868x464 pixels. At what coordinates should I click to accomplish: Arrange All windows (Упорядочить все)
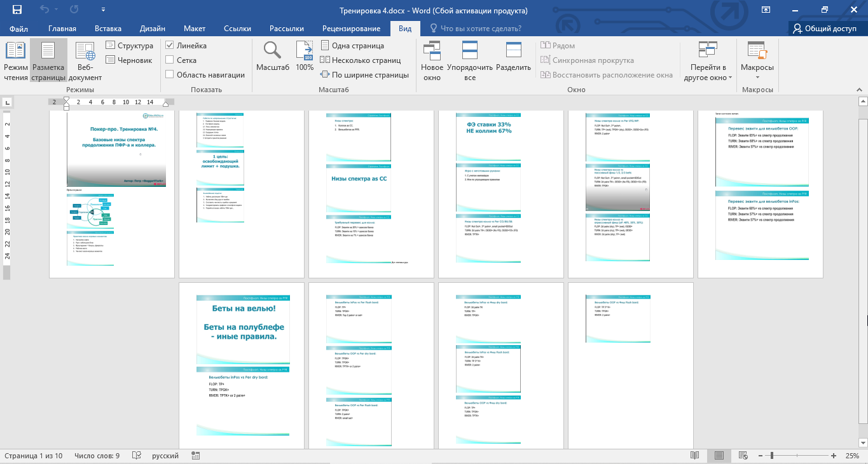[470, 61]
